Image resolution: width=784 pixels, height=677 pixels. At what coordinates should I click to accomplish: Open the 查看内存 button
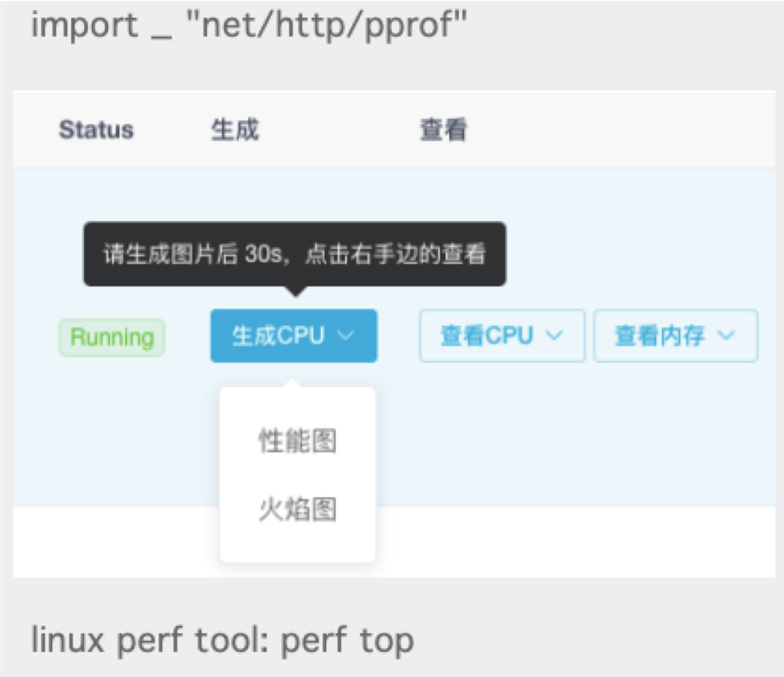point(675,335)
